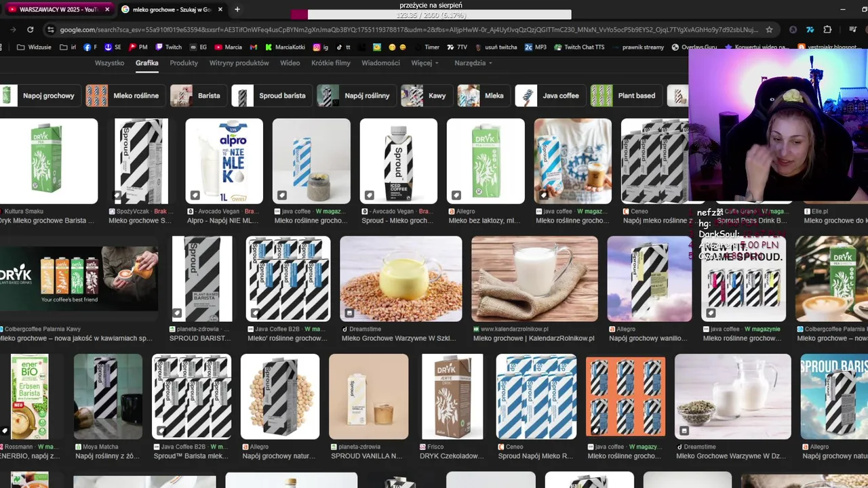Filter by Kawy chip

pyautogui.click(x=426, y=96)
